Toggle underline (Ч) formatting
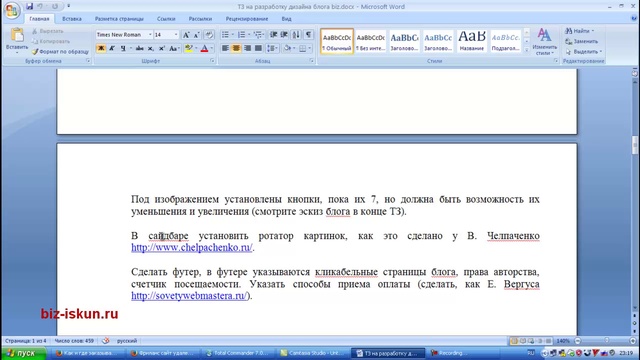This screenshot has height=360, width=640. (x=122, y=48)
